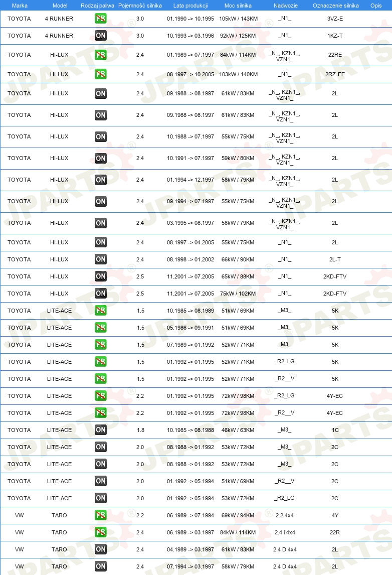392x575 pixels.
Task: Click petrol icon in 5K _R2__V row
Action: (x=100, y=379)
